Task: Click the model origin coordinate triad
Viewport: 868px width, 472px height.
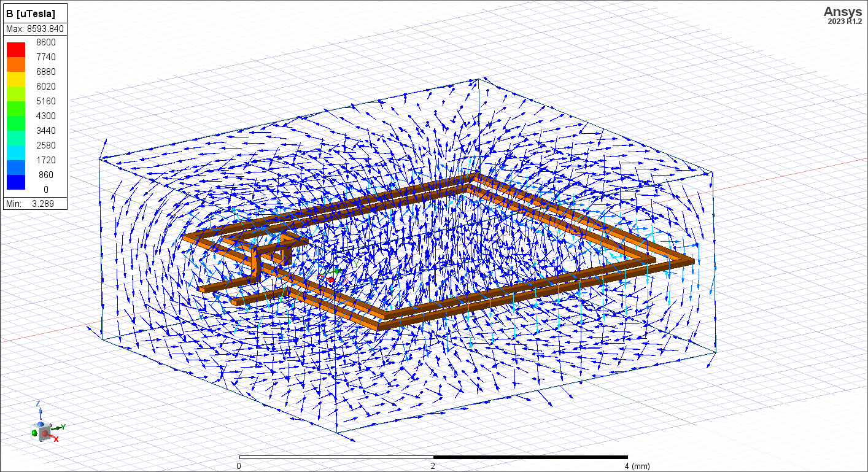Action: (x=331, y=274)
